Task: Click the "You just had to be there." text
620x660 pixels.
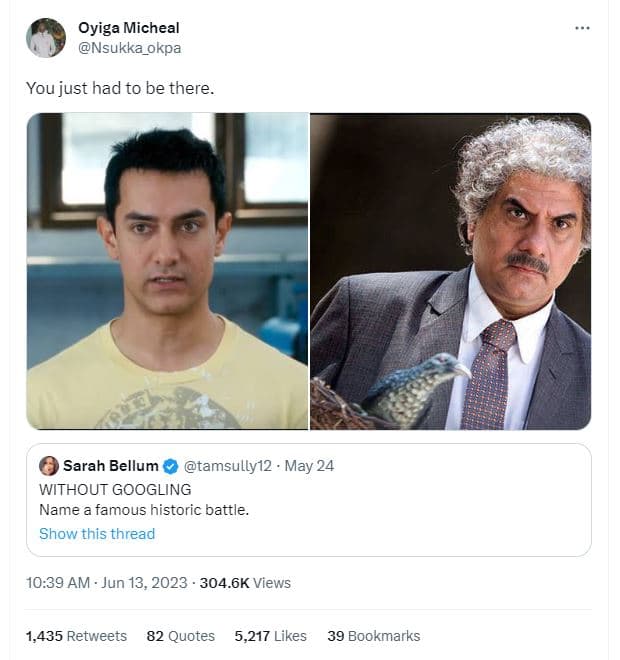Action: 120,88
